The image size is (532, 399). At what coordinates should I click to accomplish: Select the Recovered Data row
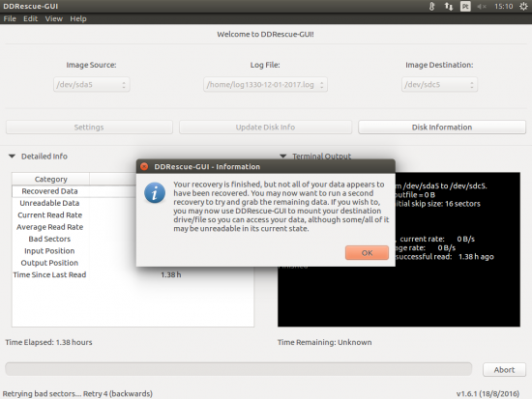[x=74, y=191]
